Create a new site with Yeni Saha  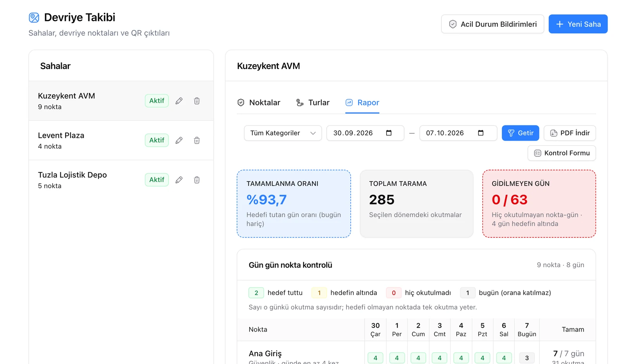click(x=578, y=24)
